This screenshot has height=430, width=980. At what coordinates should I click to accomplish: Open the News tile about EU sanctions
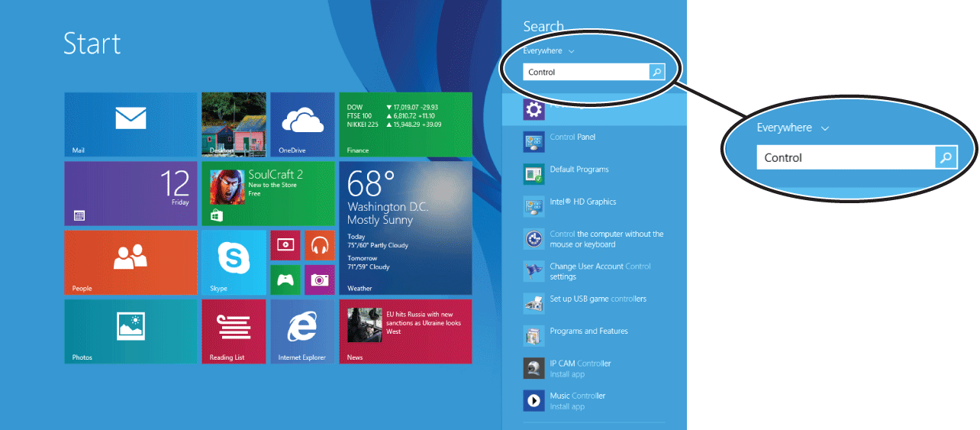(405, 331)
